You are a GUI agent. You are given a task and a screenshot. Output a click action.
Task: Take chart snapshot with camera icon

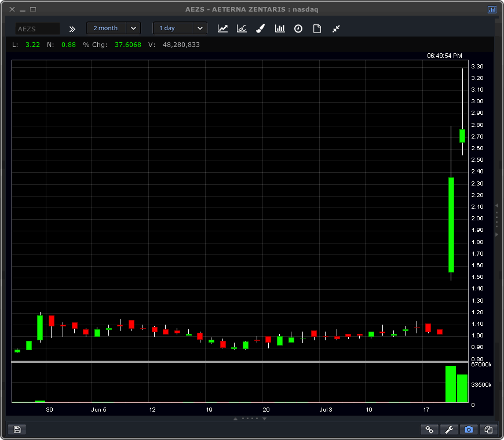pos(469,430)
